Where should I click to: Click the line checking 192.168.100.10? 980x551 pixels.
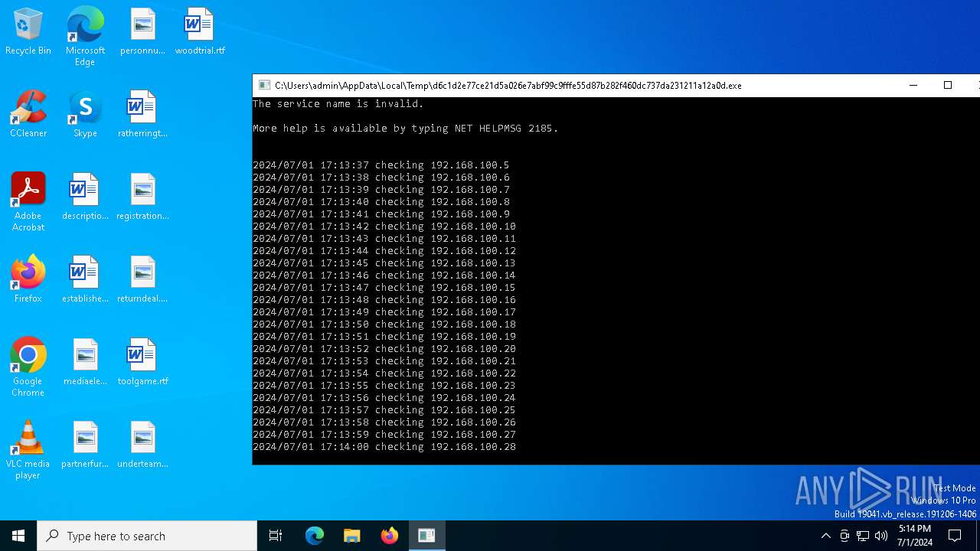(x=384, y=226)
